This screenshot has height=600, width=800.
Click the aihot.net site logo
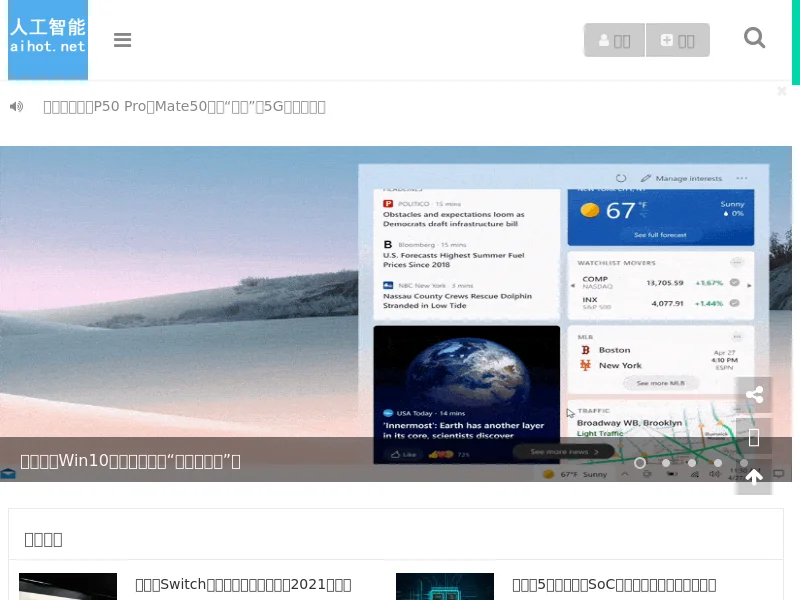(48, 40)
